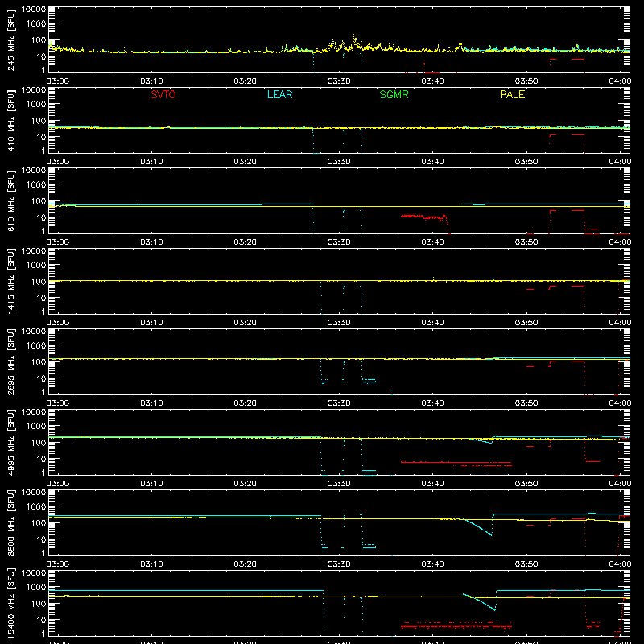
Task: Click the yellow PALE legend label
Action: pos(512,94)
